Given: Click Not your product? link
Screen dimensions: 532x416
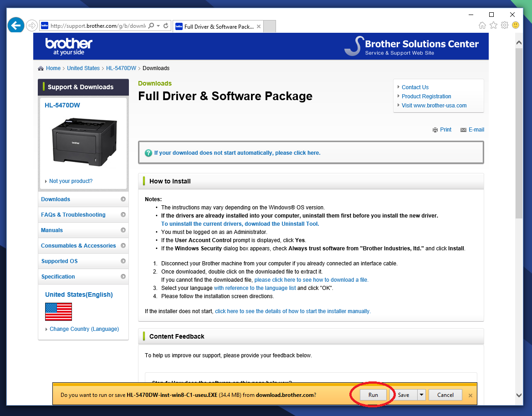Looking at the screenshot, I should tap(71, 181).
